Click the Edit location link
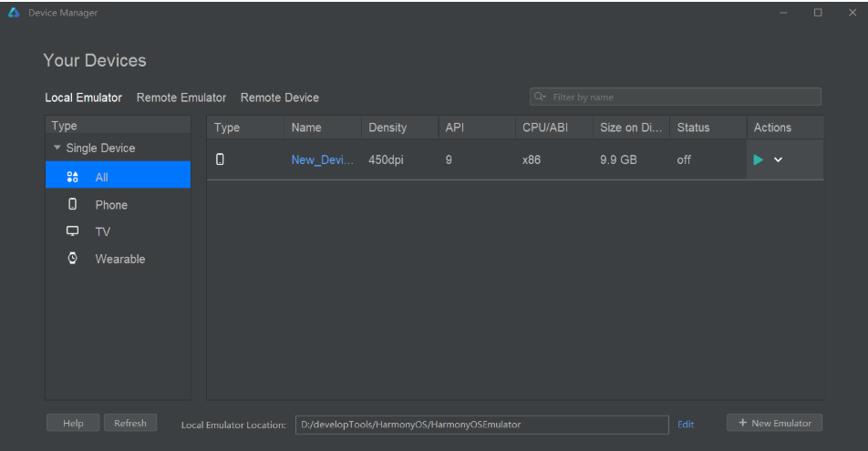The width and height of the screenshot is (868, 451). (686, 425)
